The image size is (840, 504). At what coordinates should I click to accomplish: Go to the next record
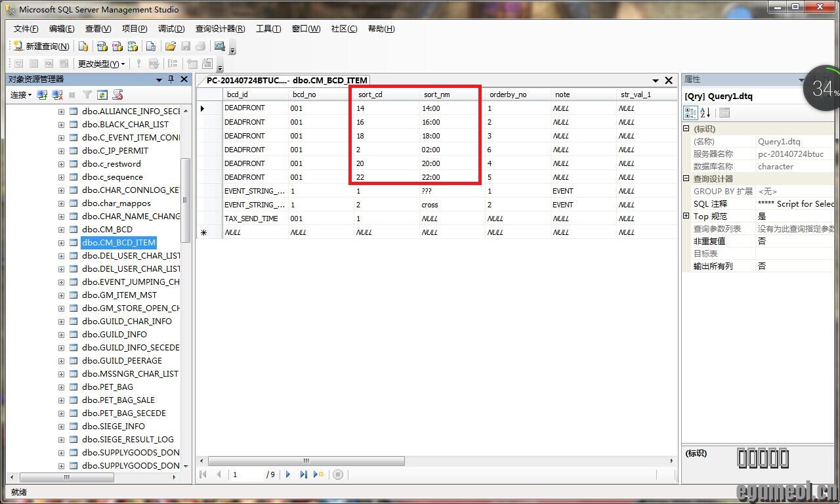pos(288,474)
